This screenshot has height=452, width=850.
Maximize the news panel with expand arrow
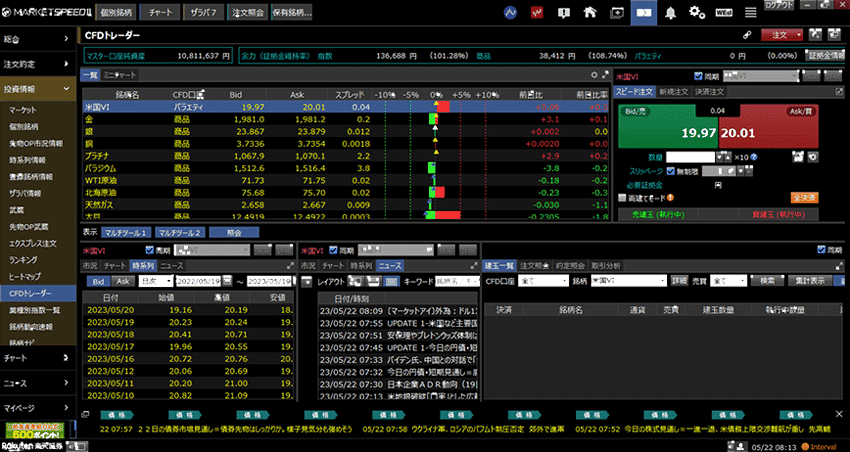coord(474,266)
